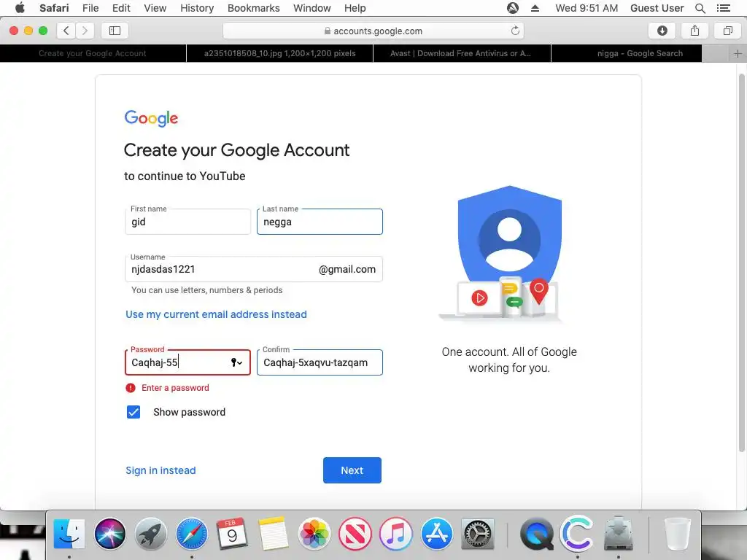Open the Help menu
Image resolution: width=747 pixels, height=560 pixels.
(355, 8)
